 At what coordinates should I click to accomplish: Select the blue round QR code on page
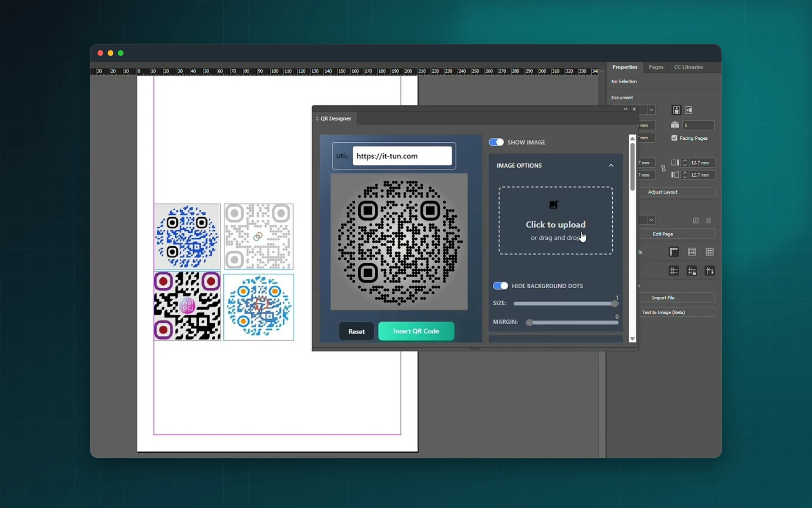(187, 237)
